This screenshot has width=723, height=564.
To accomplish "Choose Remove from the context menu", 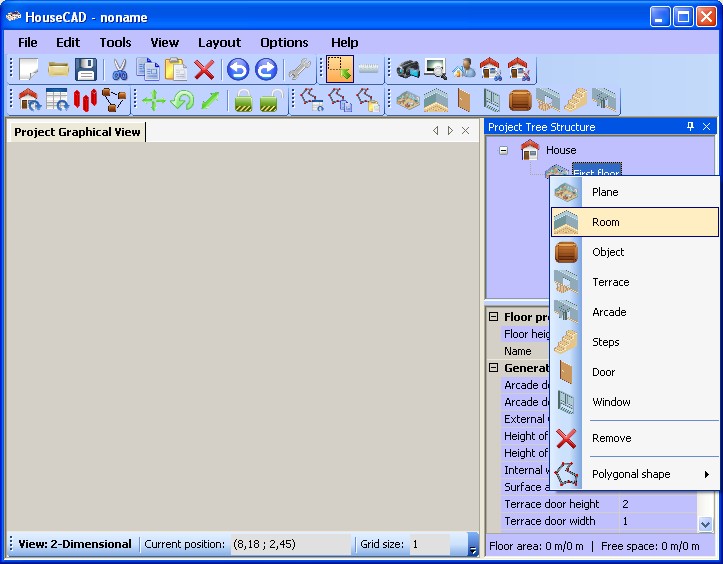I will pyautogui.click(x=635, y=438).
